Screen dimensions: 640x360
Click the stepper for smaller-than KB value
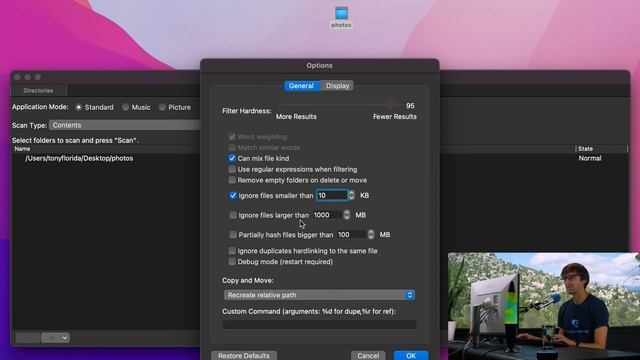click(351, 196)
